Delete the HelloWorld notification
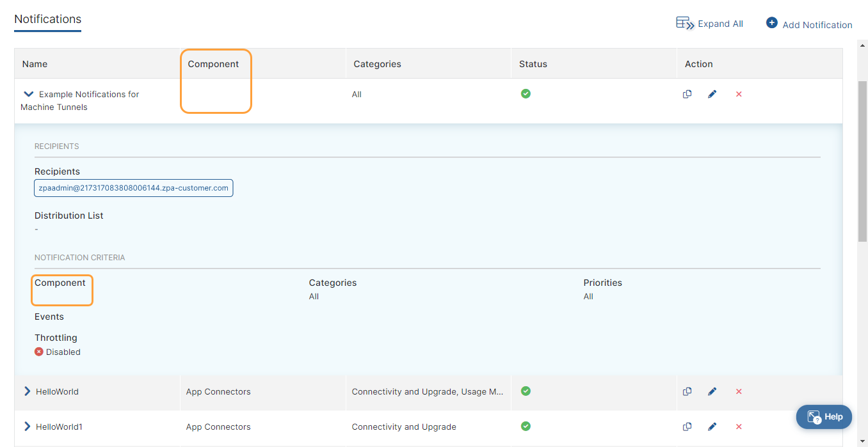Image resolution: width=868 pixels, height=447 pixels. [739, 391]
